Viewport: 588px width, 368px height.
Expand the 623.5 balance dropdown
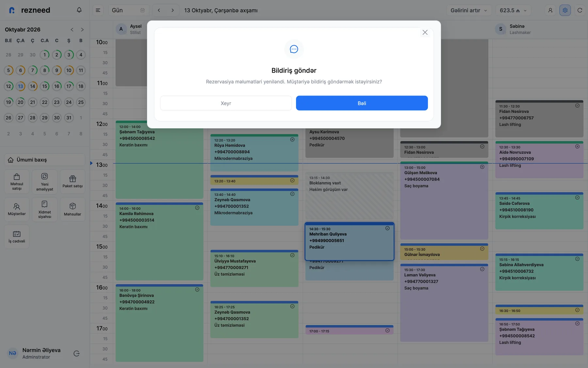(513, 10)
